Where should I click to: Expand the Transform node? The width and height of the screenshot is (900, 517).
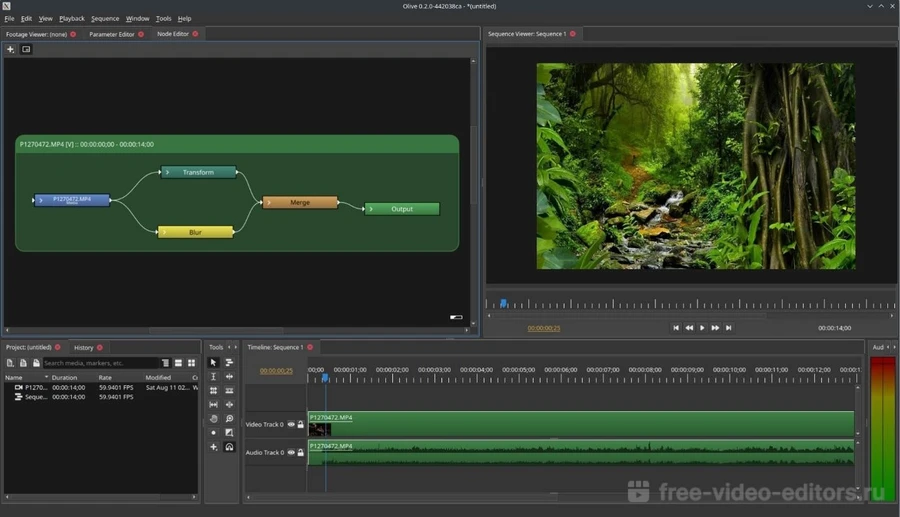(168, 172)
